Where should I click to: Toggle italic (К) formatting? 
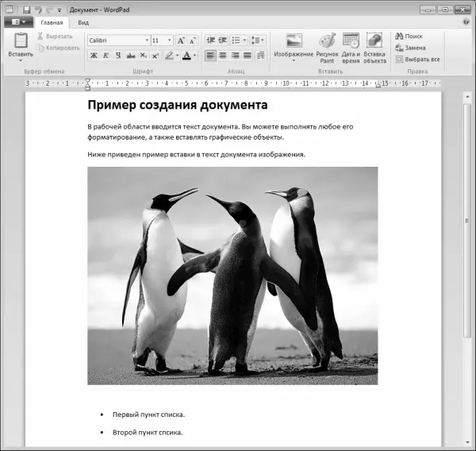(x=106, y=56)
